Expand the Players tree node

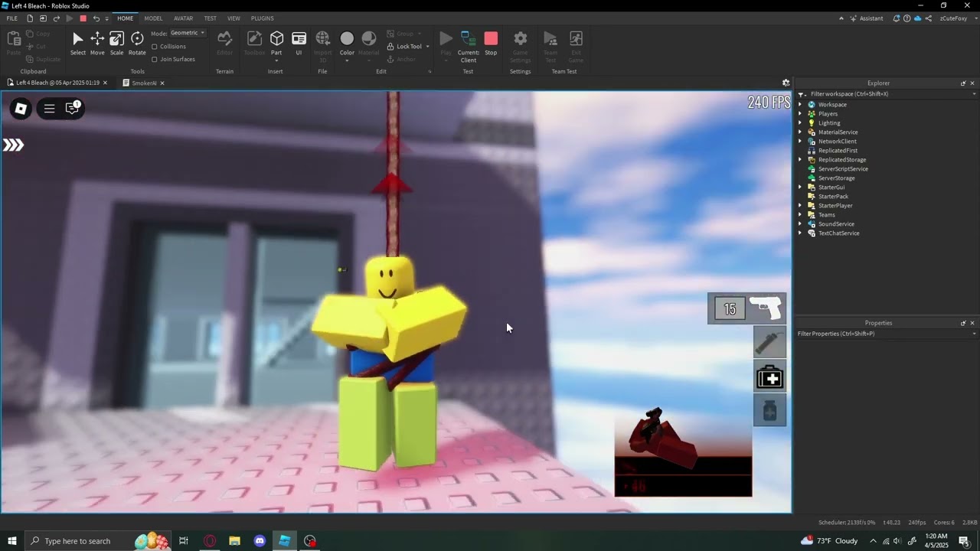(x=800, y=114)
